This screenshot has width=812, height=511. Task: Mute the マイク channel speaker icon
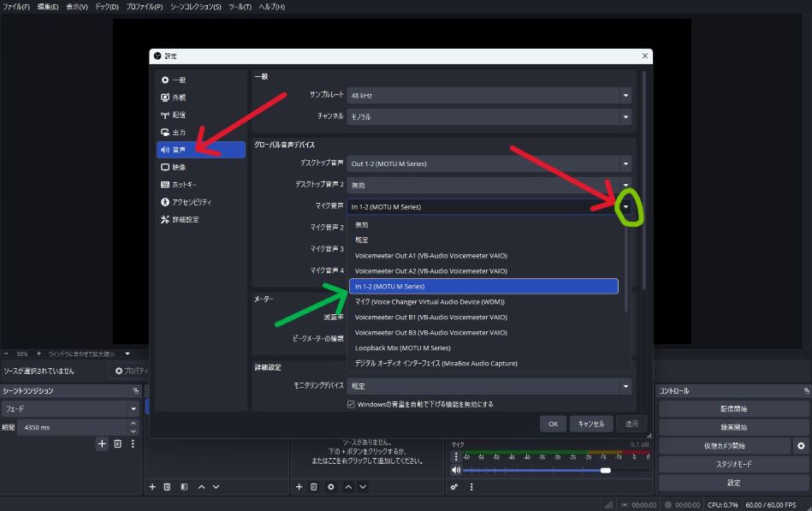coord(456,470)
